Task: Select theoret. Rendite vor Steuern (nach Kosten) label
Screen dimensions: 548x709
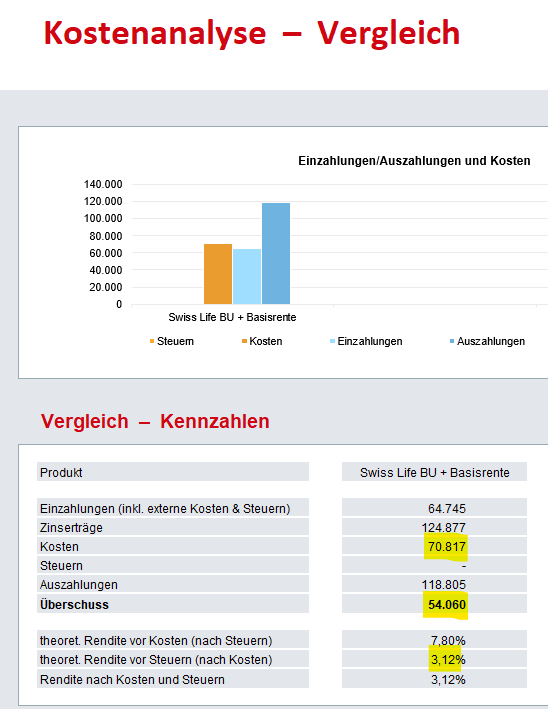Action: (156, 660)
